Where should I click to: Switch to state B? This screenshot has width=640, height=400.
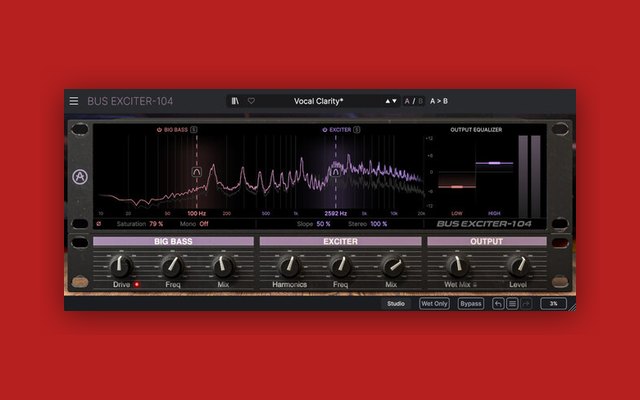[x=420, y=101]
